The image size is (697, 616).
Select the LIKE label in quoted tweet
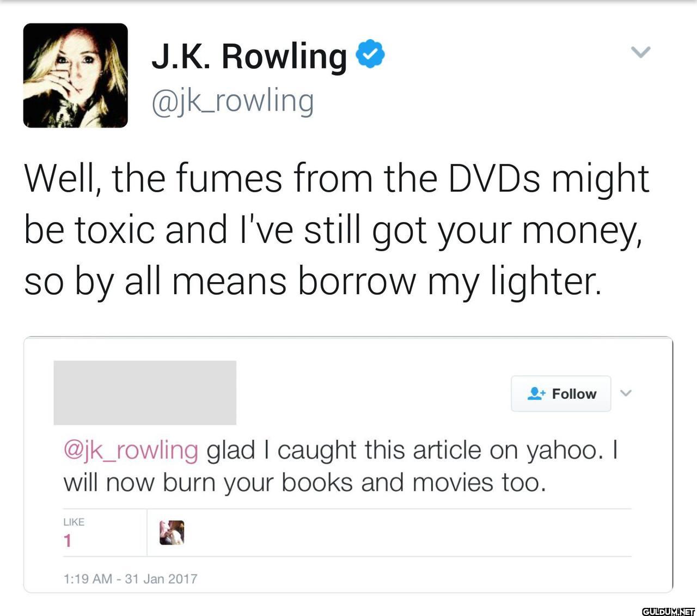tap(74, 522)
